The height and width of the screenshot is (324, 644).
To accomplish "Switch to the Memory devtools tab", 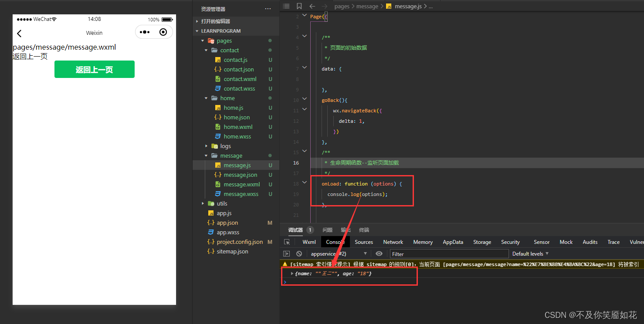I will pyautogui.click(x=423, y=242).
